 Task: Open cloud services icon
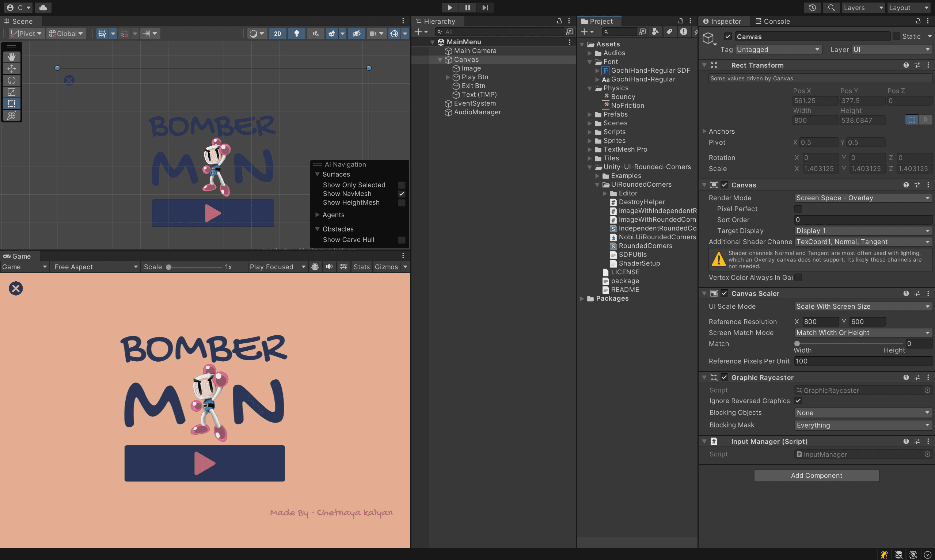(43, 8)
